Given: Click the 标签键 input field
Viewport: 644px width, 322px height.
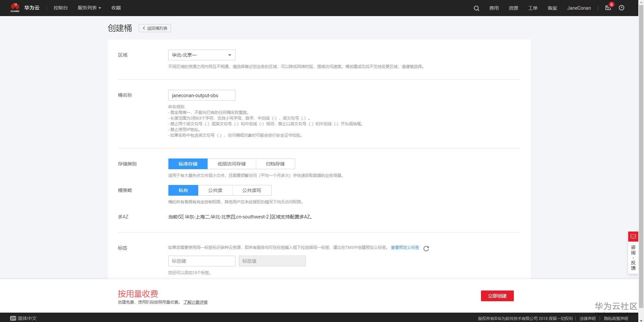Looking at the screenshot, I should [202, 261].
